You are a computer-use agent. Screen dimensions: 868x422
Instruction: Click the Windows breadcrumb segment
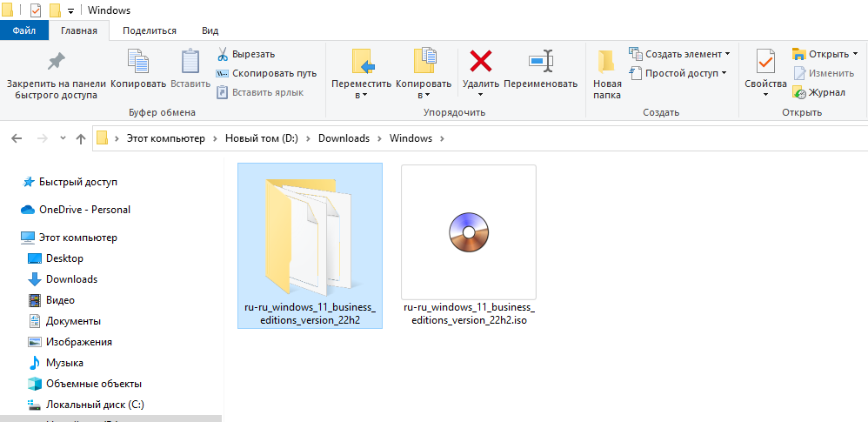coord(411,138)
